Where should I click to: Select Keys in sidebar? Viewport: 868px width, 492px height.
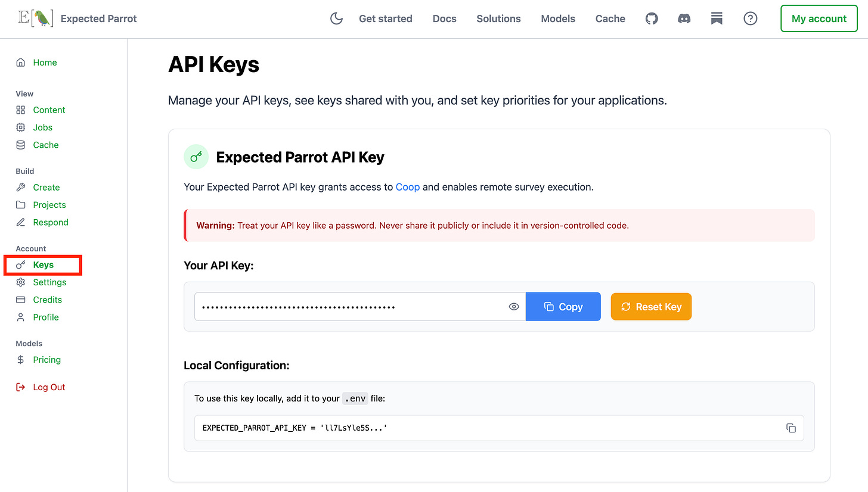(42, 265)
